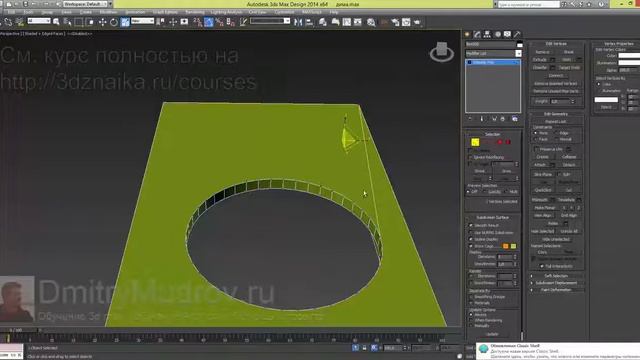Click the Render Production teapot icon
Screen dimensions: 640x360
(x=417, y=22)
